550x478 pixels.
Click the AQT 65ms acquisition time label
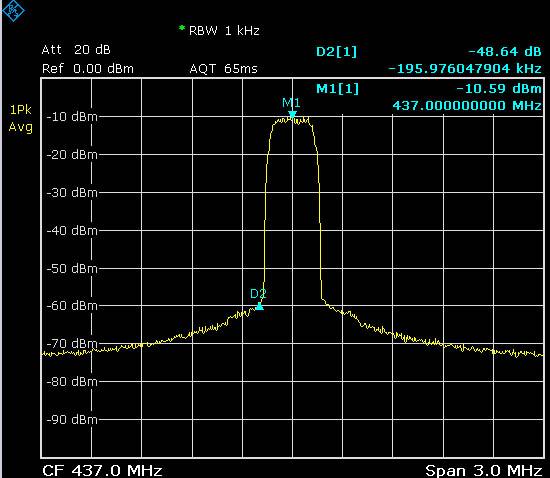coord(223,68)
